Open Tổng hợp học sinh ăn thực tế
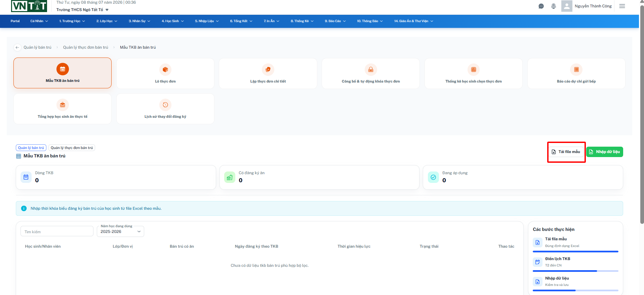644x295 pixels. click(x=63, y=109)
